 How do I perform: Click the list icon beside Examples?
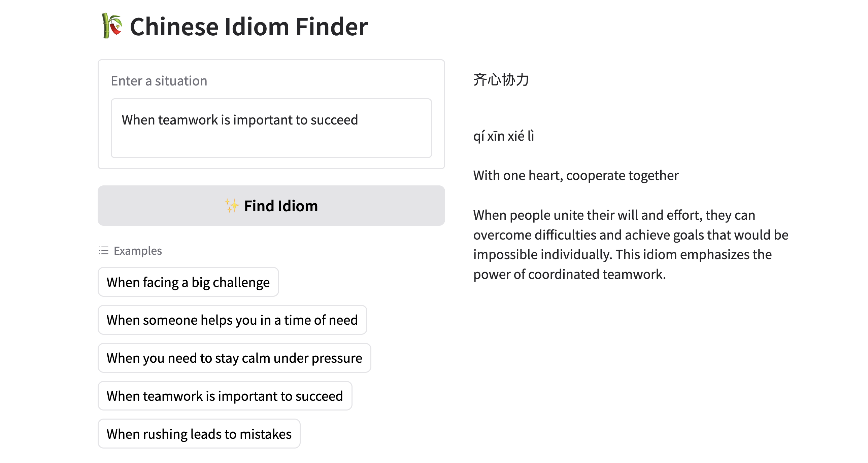point(103,251)
